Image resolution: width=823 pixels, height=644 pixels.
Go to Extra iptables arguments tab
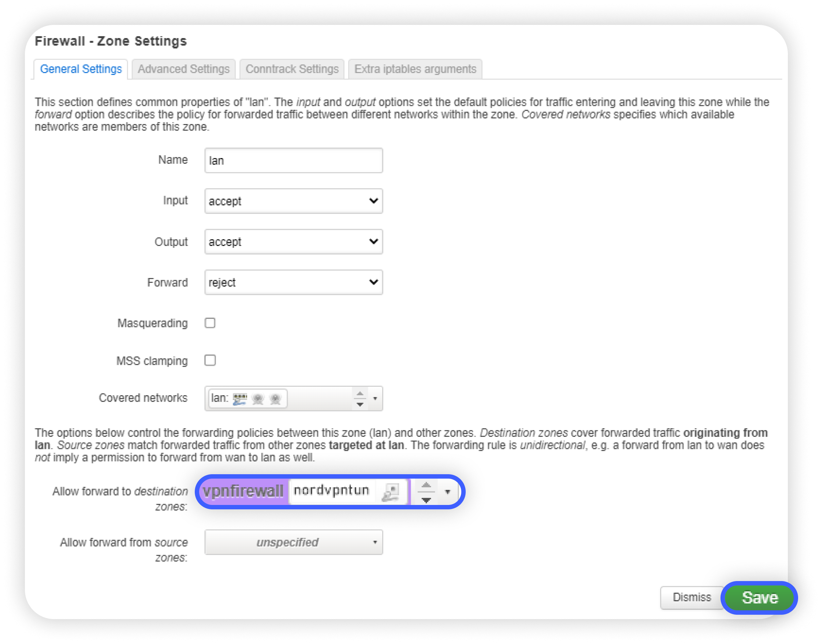click(415, 69)
